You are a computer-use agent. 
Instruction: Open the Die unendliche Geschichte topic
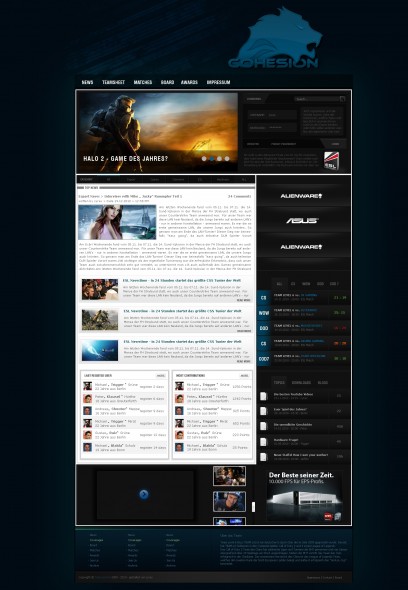pyautogui.click(x=293, y=424)
